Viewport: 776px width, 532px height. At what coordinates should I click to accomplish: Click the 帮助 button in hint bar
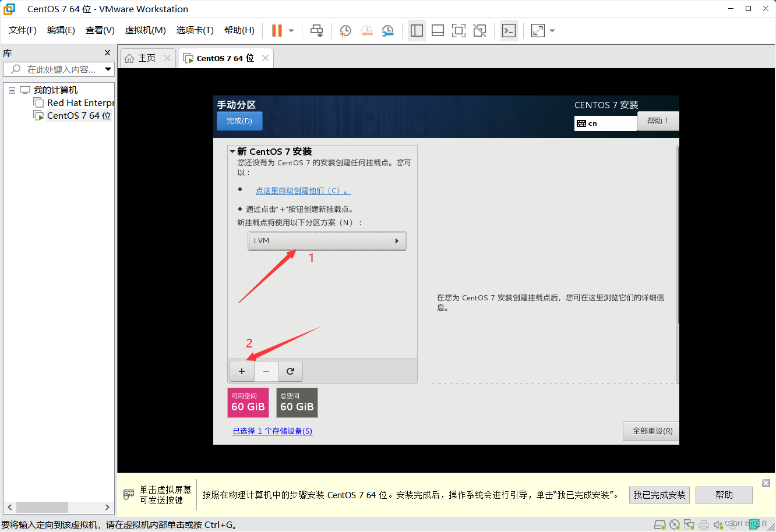pos(724,495)
